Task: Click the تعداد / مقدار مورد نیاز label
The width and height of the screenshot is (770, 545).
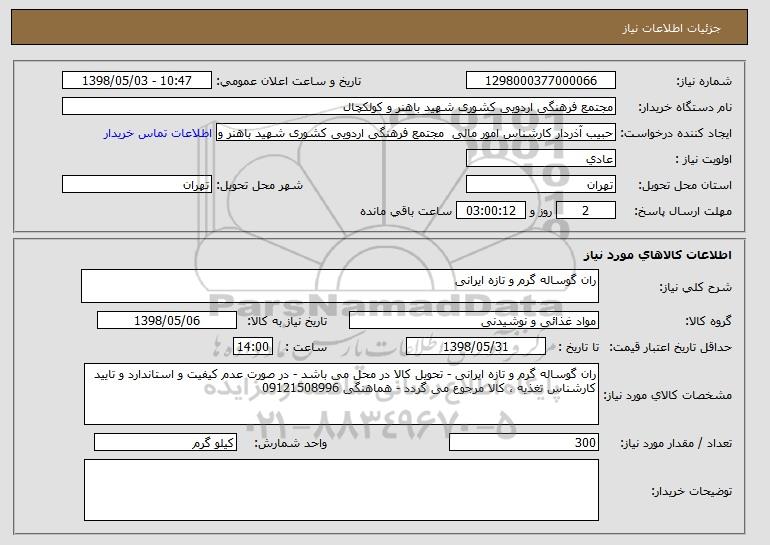Action: point(676,443)
